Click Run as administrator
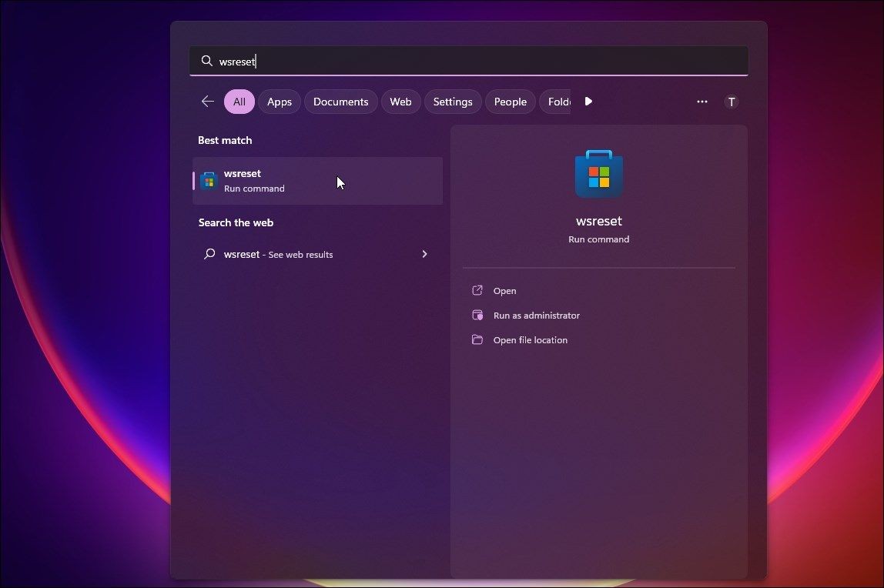 (x=536, y=316)
